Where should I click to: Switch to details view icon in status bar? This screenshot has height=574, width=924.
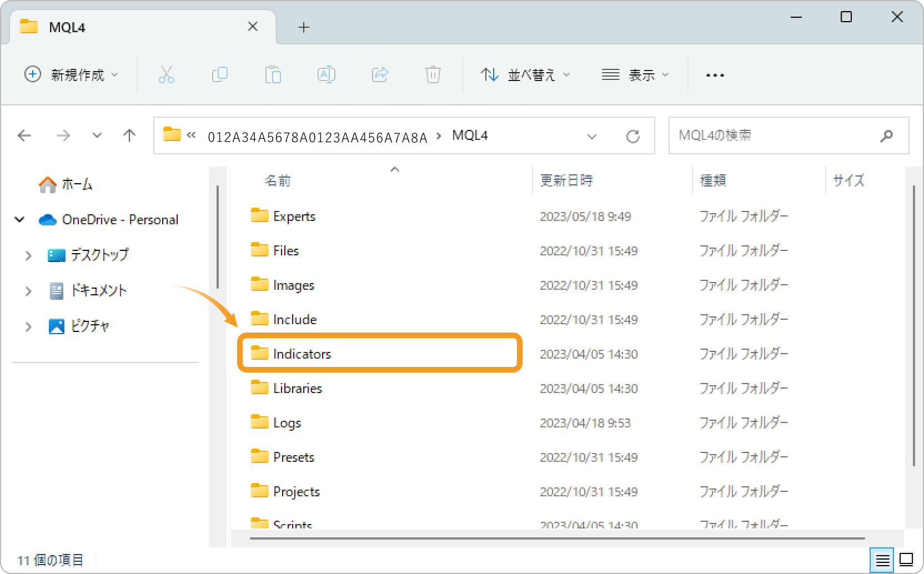click(882, 560)
